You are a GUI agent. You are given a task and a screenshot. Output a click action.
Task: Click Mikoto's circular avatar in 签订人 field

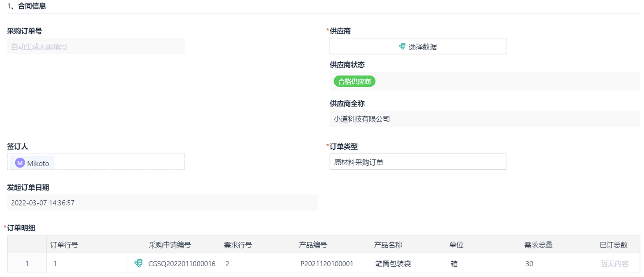(19, 163)
